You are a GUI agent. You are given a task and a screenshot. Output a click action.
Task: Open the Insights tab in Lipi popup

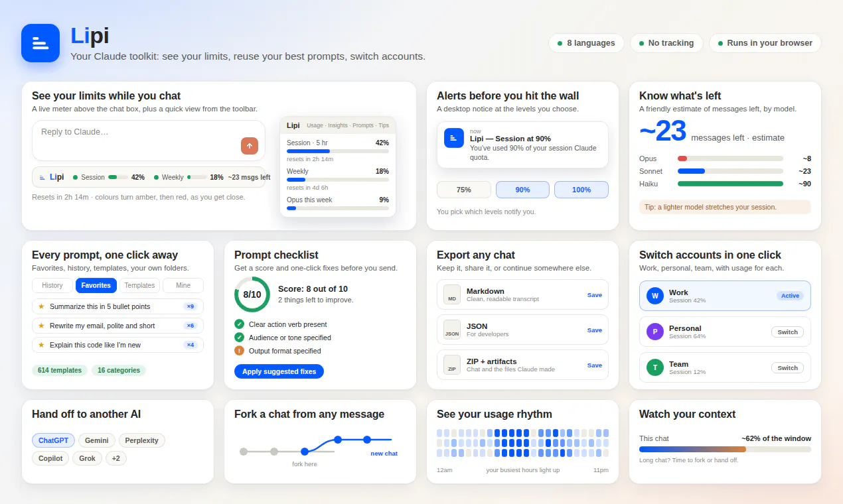pyautogui.click(x=338, y=125)
